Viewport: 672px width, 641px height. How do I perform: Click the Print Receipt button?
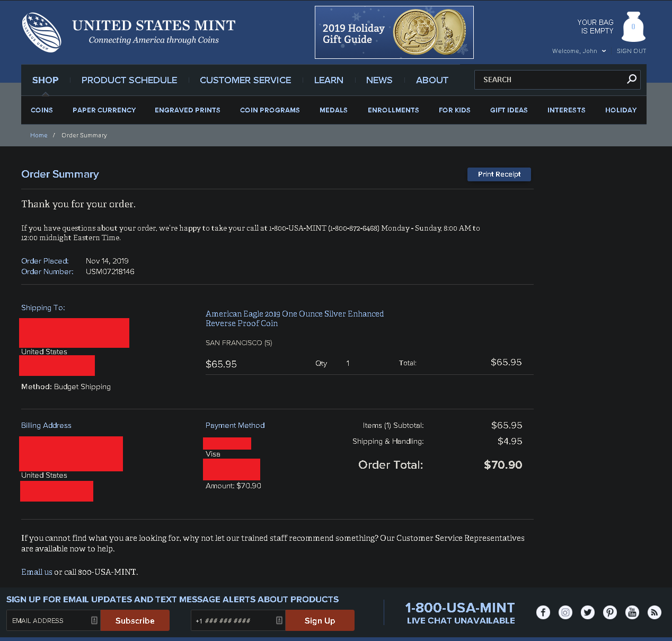[499, 174]
